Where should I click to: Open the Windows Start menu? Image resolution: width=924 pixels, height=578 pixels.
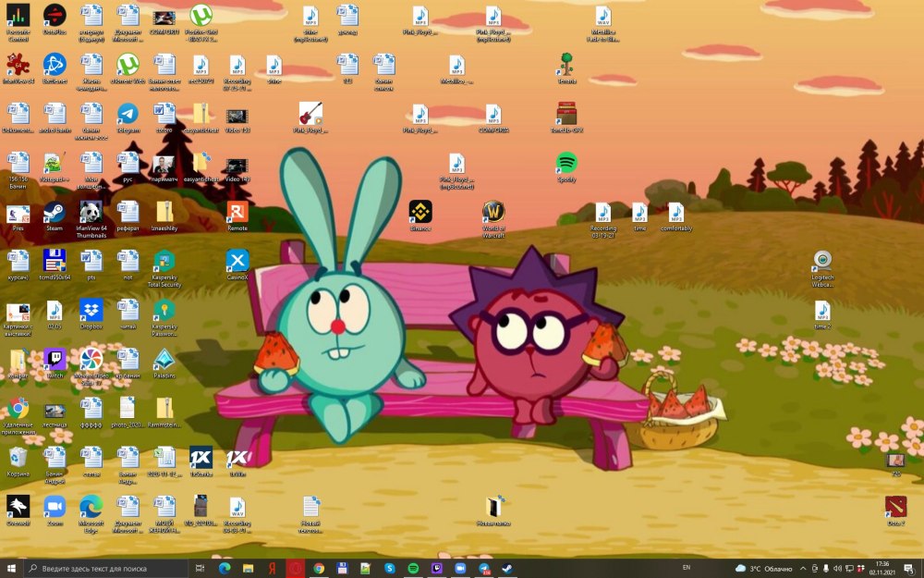[11, 568]
